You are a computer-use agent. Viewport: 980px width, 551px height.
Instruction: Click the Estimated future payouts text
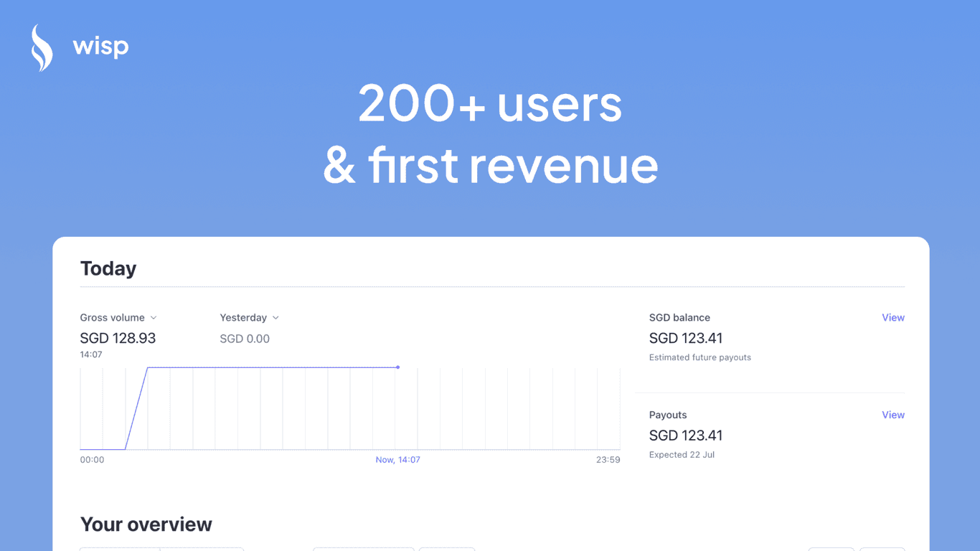click(699, 357)
